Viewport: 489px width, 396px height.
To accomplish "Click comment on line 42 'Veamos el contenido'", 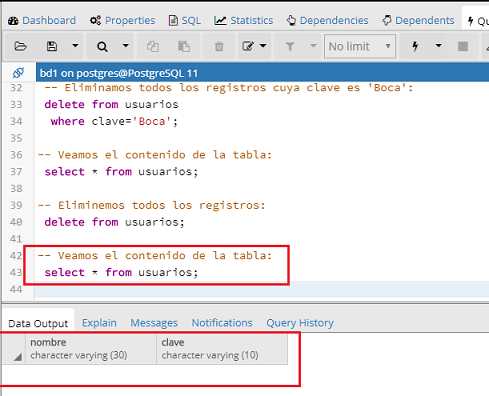I will tap(155, 256).
